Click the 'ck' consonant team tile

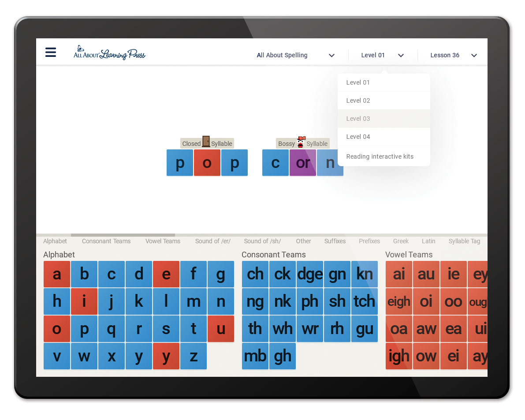(282, 274)
